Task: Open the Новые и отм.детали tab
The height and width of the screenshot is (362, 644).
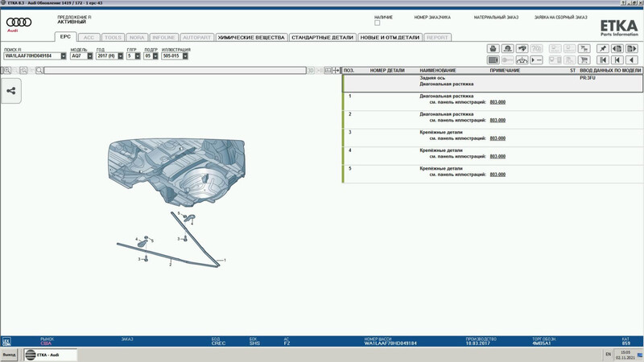Action: click(390, 37)
